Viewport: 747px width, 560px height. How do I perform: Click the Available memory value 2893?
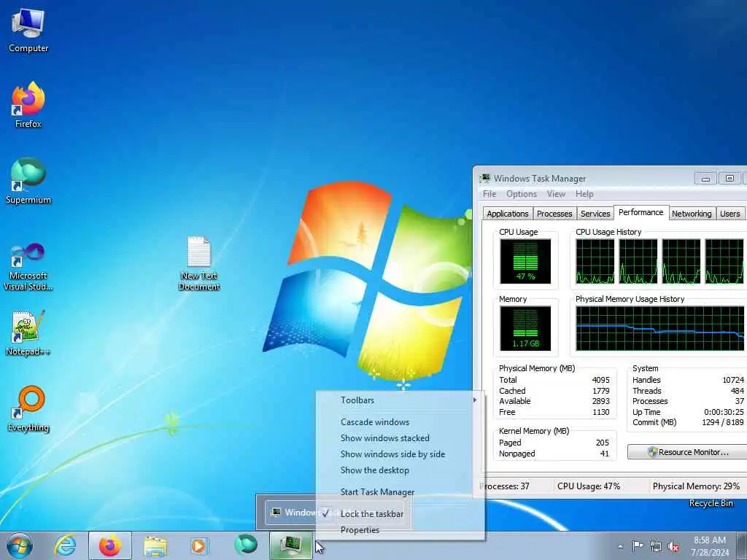click(601, 401)
